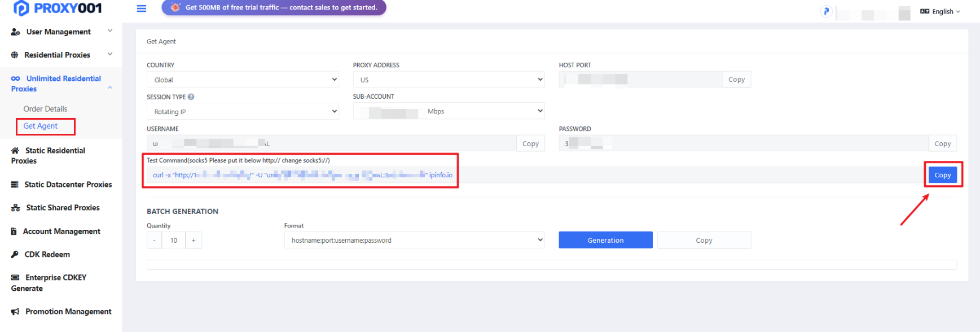Expand the User Management menu

point(61,32)
